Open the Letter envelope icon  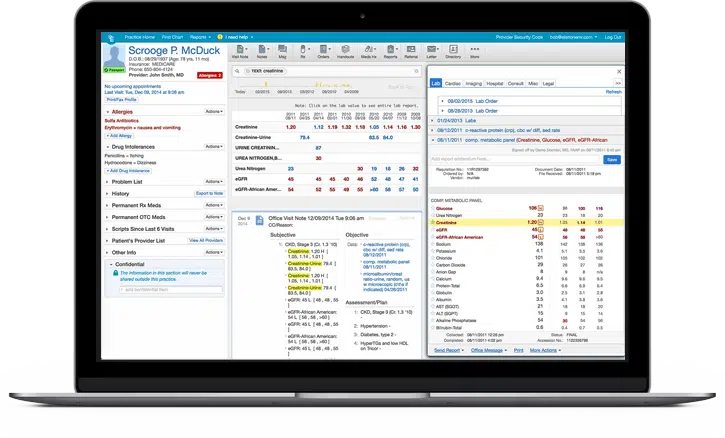(432, 51)
